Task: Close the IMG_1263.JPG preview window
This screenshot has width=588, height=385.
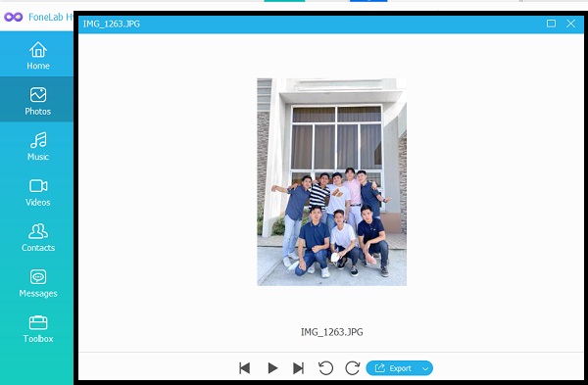Action: 570,24
